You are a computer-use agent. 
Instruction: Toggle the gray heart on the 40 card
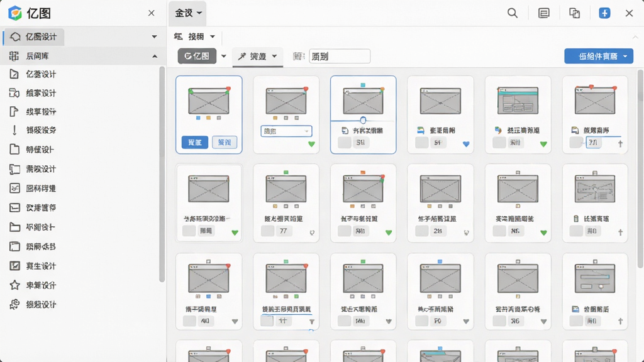click(x=235, y=321)
